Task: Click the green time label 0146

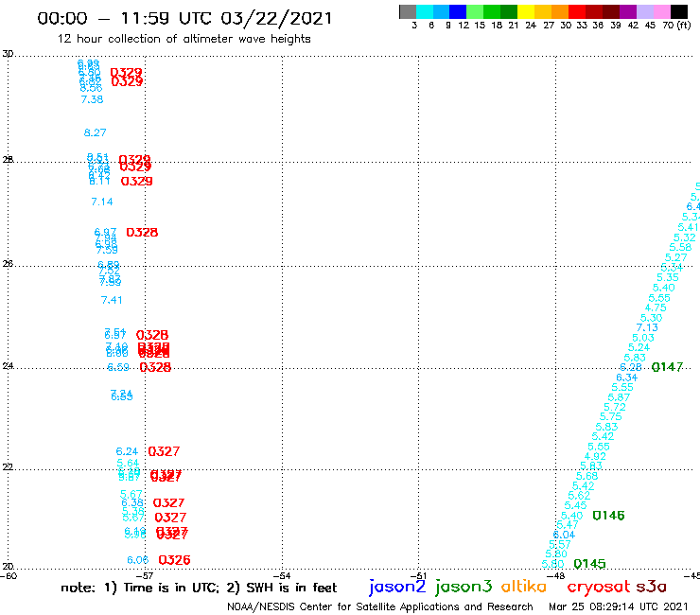Action: point(608,516)
